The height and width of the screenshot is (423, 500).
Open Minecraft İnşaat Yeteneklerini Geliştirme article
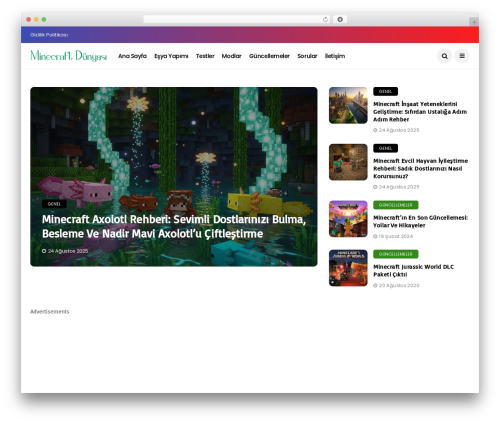coord(420,112)
